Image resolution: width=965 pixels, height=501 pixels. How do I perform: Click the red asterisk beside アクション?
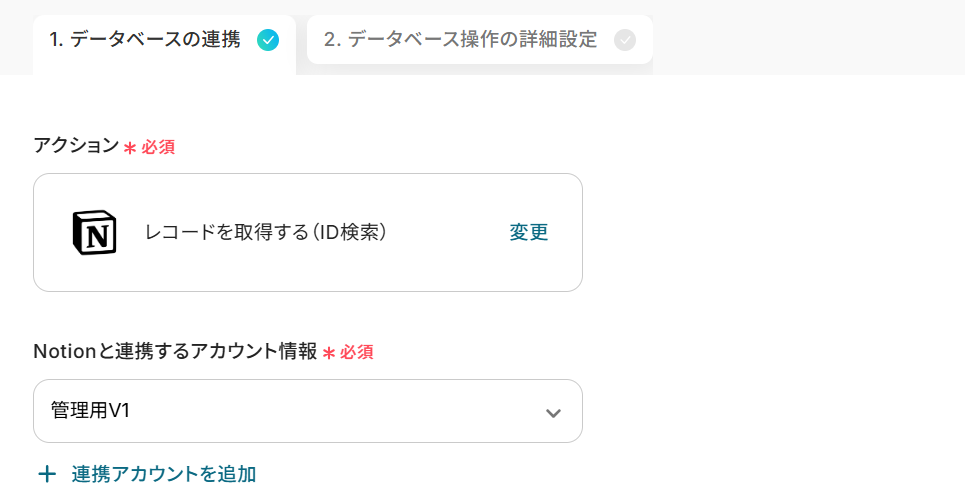pyautogui.click(x=130, y=148)
